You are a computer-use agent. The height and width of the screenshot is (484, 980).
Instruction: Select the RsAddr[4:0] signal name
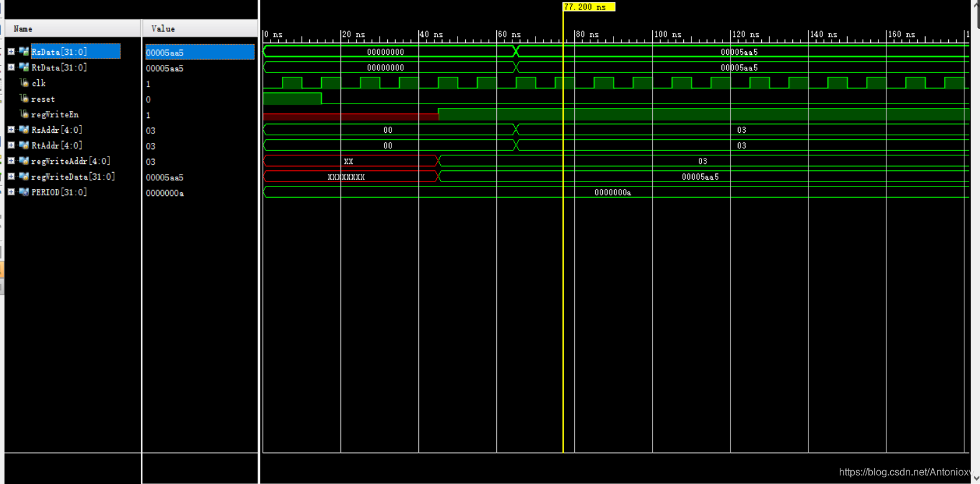57,130
